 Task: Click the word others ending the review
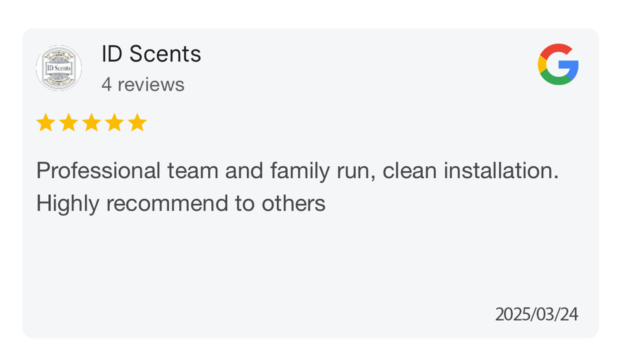(293, 204)
